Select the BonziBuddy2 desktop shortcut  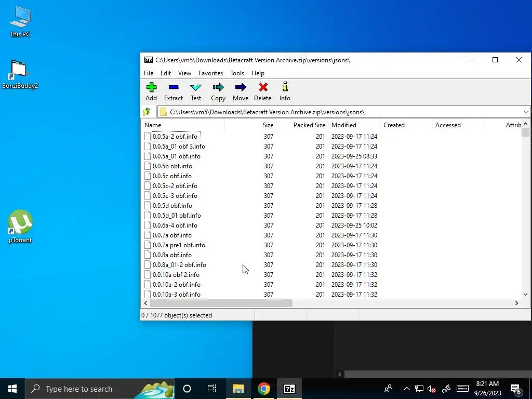point(20,75)
